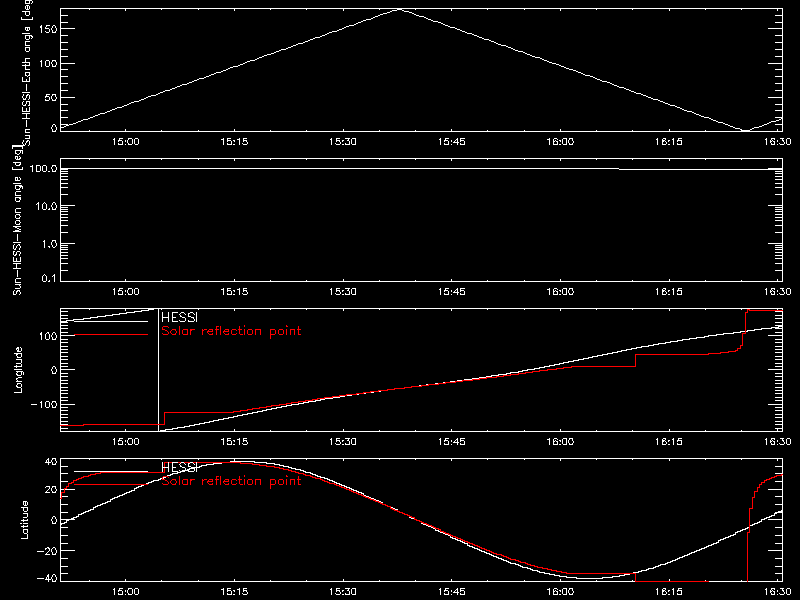Click the Sun-HESSI-Moon angle axis label
The height and width of the screenshot is (600, 800).
click(x=17, y=220)
